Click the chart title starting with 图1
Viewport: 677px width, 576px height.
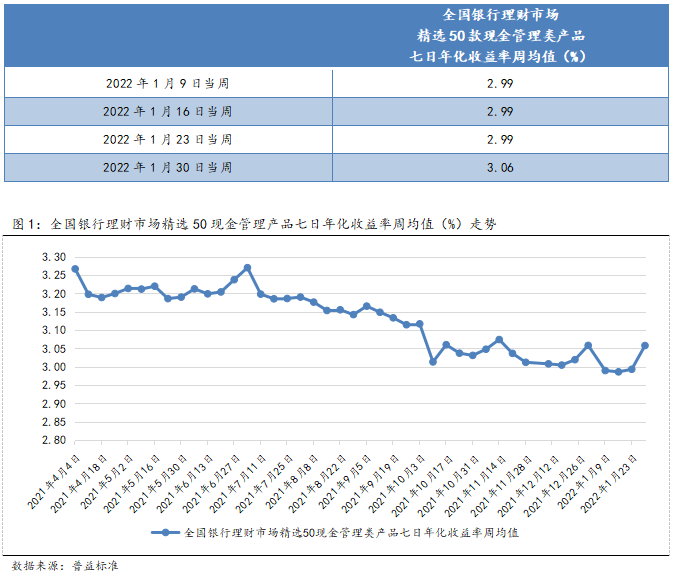point(254,223)
